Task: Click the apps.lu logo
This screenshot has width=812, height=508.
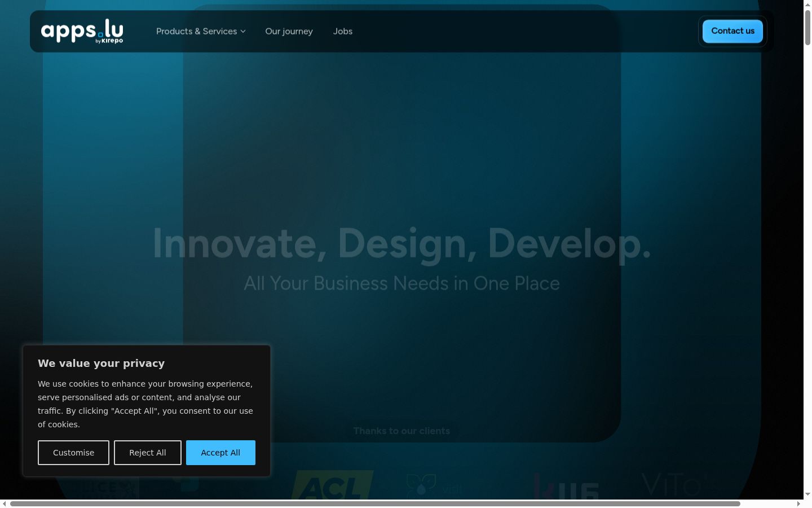Action: pos(82,32)
